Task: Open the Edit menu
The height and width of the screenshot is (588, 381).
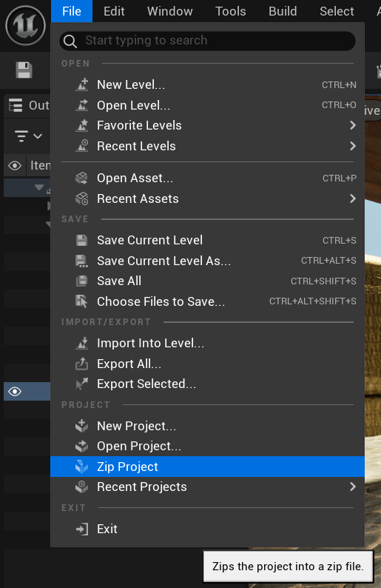Action: point(114,11)
